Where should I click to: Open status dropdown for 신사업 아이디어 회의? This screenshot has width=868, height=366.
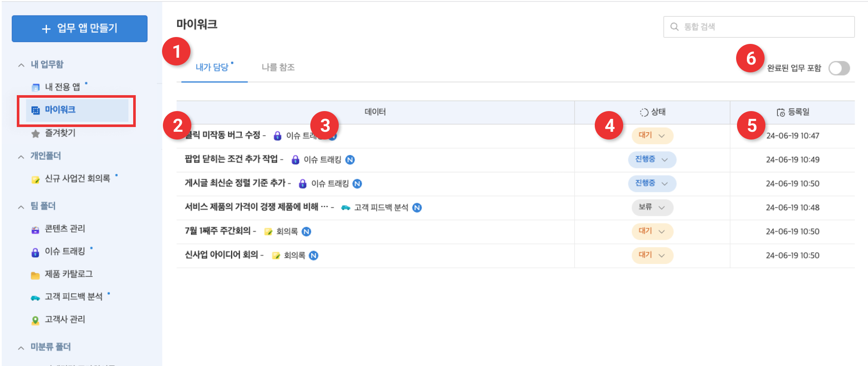point(652,255)
